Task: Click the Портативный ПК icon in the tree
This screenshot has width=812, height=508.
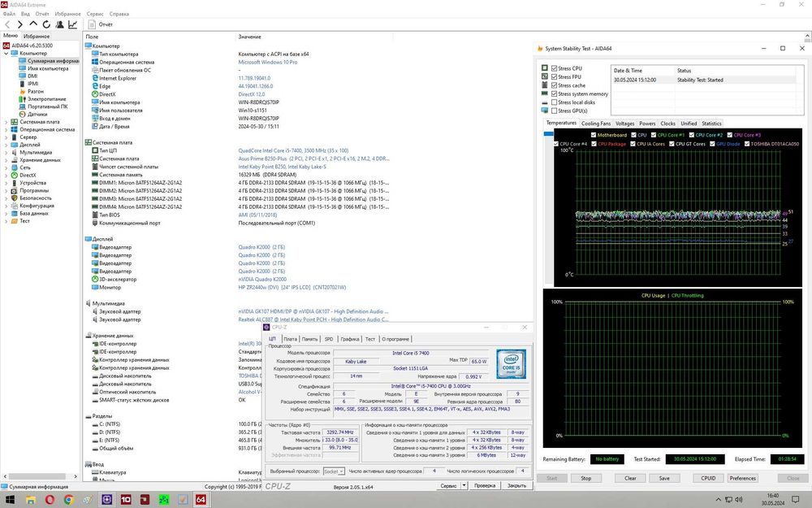Action: 22,106
